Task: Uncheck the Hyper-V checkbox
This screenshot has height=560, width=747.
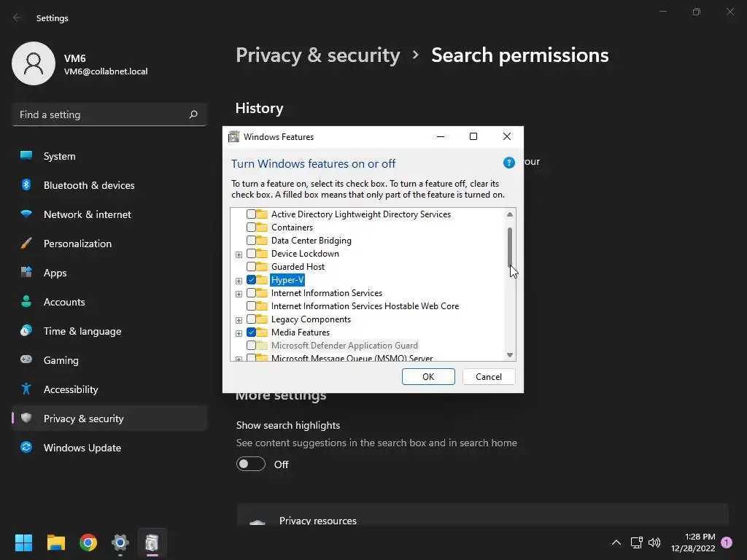Action: (x=251, y=280)
